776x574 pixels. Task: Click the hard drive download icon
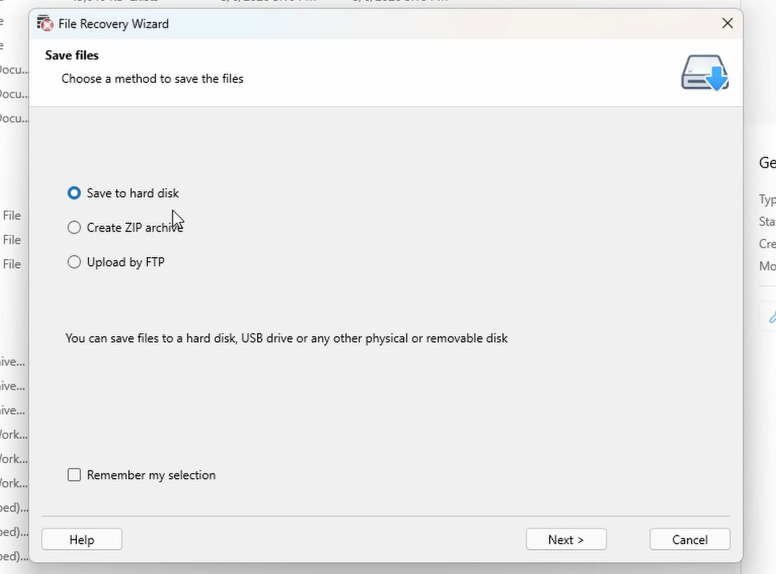(705, 73)
